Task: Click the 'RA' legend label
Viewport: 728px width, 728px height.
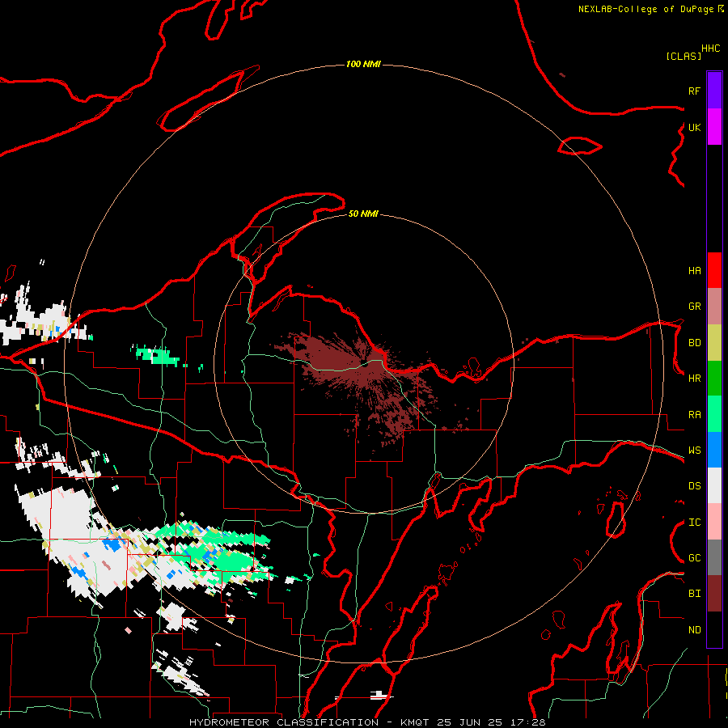Action: 695,415
